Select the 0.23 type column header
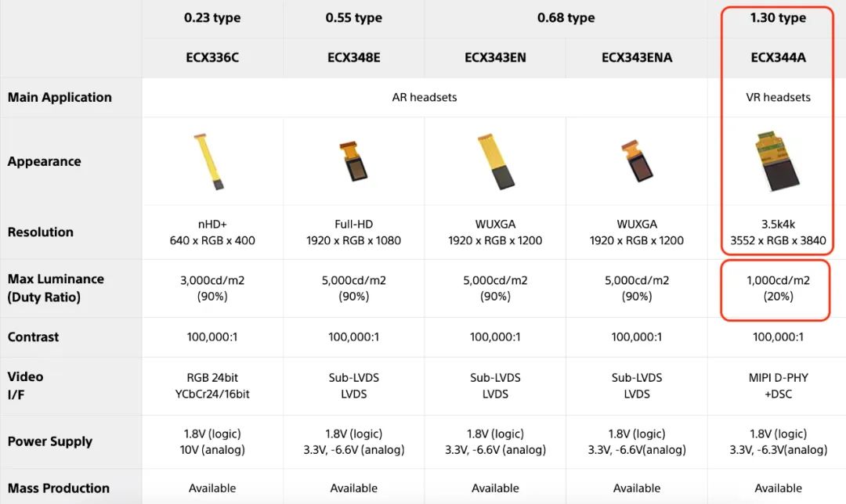This screenshot has width=846, height=504. pyautogui.click(x=212, y=17)
